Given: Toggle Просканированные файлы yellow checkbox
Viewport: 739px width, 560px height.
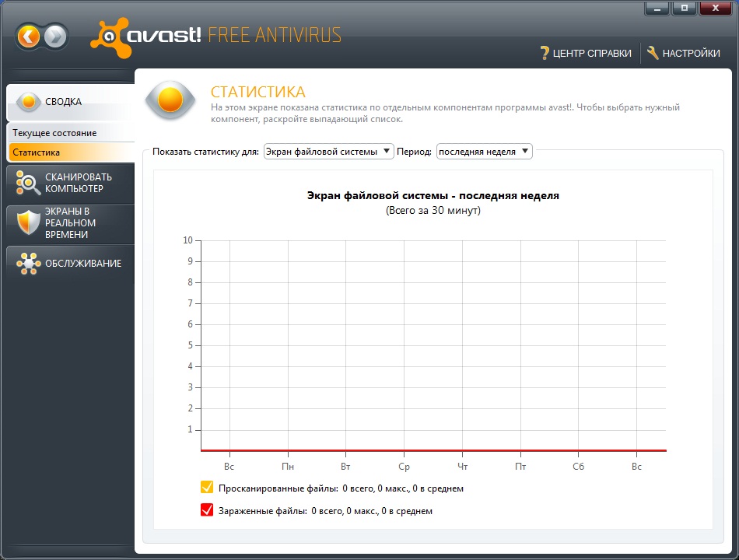Looking at the screenshot, I should point(207,488).
